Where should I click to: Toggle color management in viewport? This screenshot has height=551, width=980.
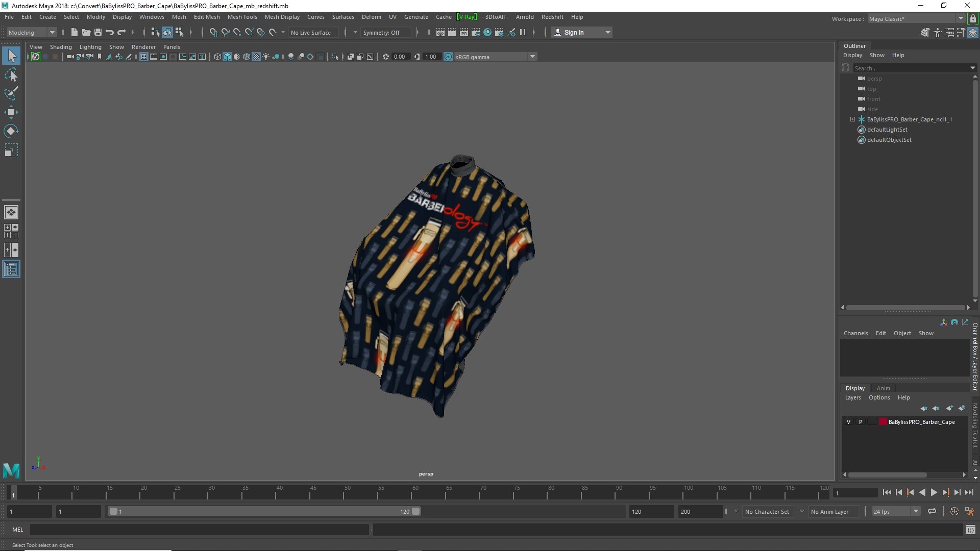click(448, 57)
